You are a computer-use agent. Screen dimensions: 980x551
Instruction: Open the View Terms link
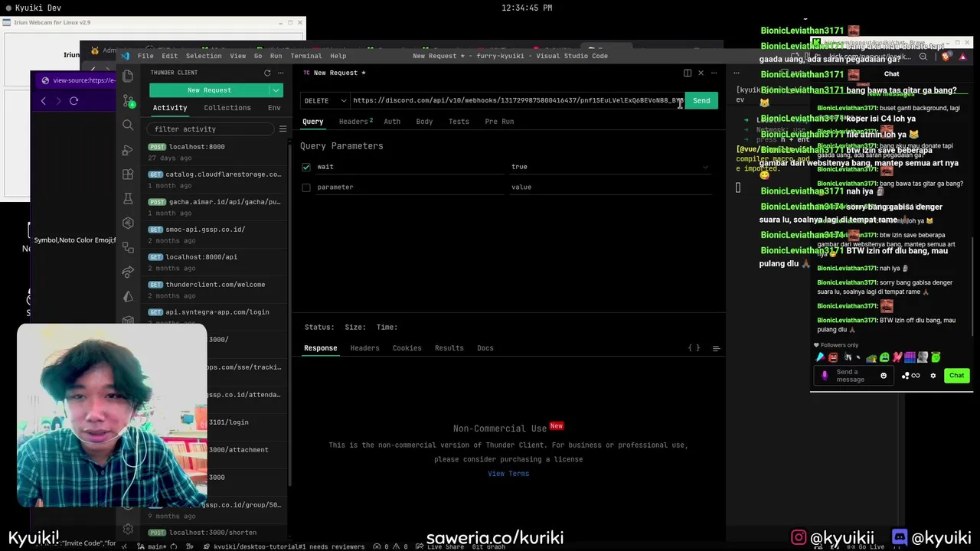(x=508, y=474)
